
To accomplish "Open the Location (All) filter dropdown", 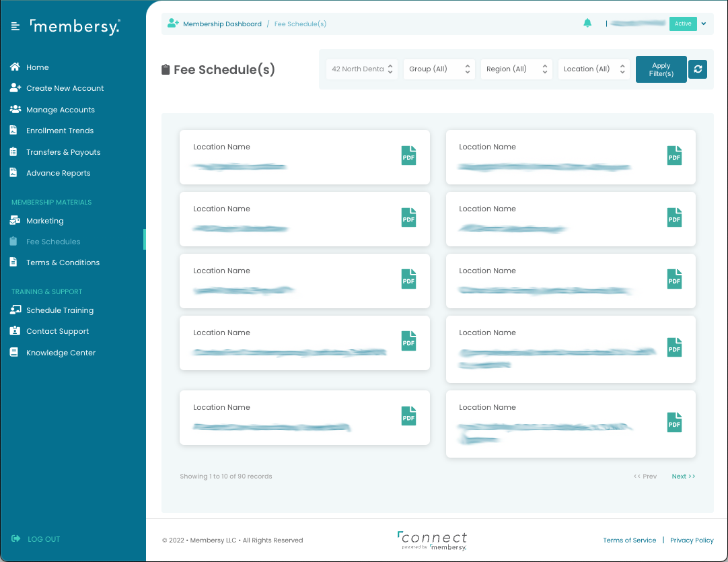I will point(593,69).
